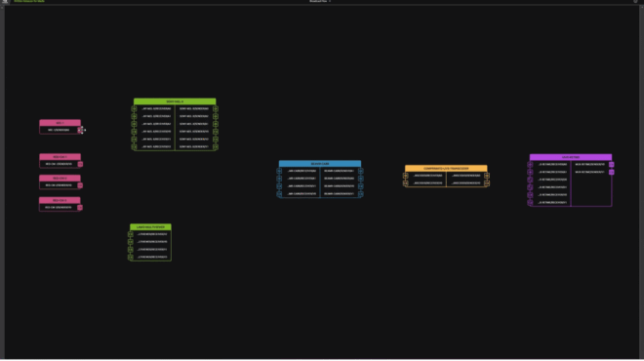Click the sender port on the MIC 1 node
Image resolution: width=644 pixels, height=361 pixels.
coord(80,130)
